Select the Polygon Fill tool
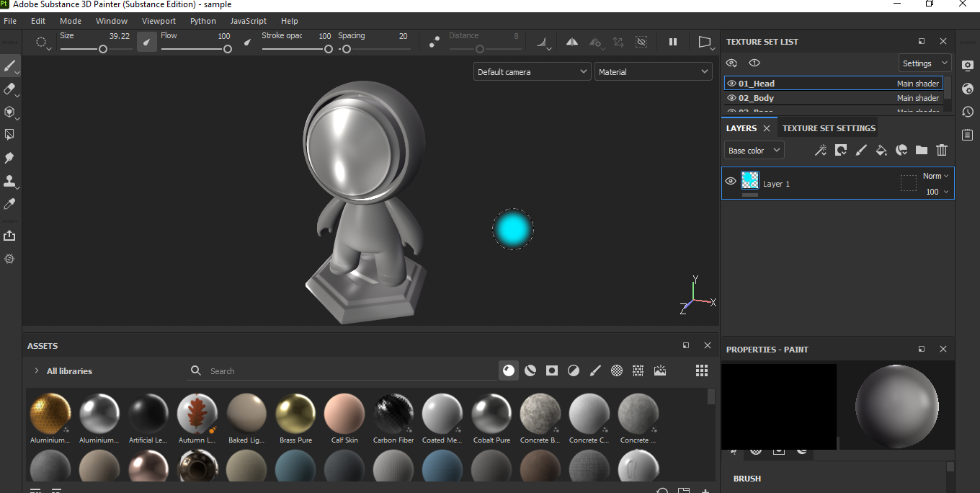The image size is (980, 493). tap(9, 134)
